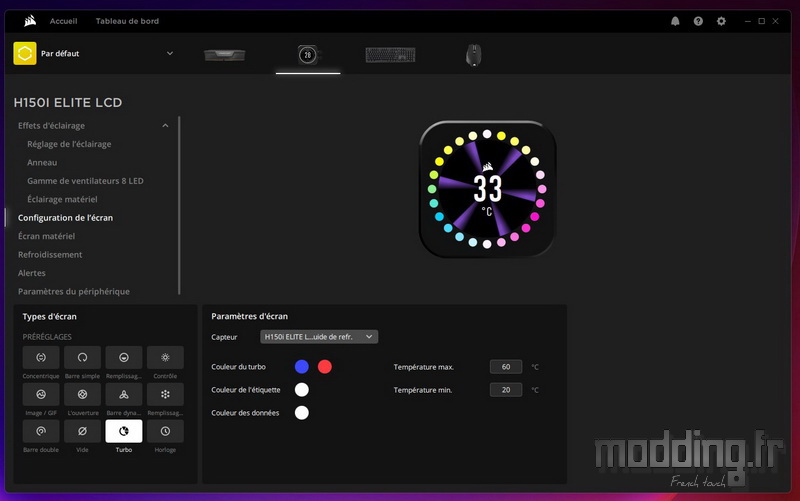800x501 pixels.
Task: Choose the Image / GIF preset
Action: [41, 394]
